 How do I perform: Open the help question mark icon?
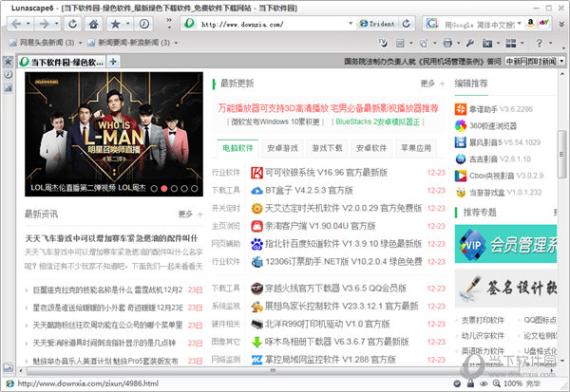click(x=539, y=44)
